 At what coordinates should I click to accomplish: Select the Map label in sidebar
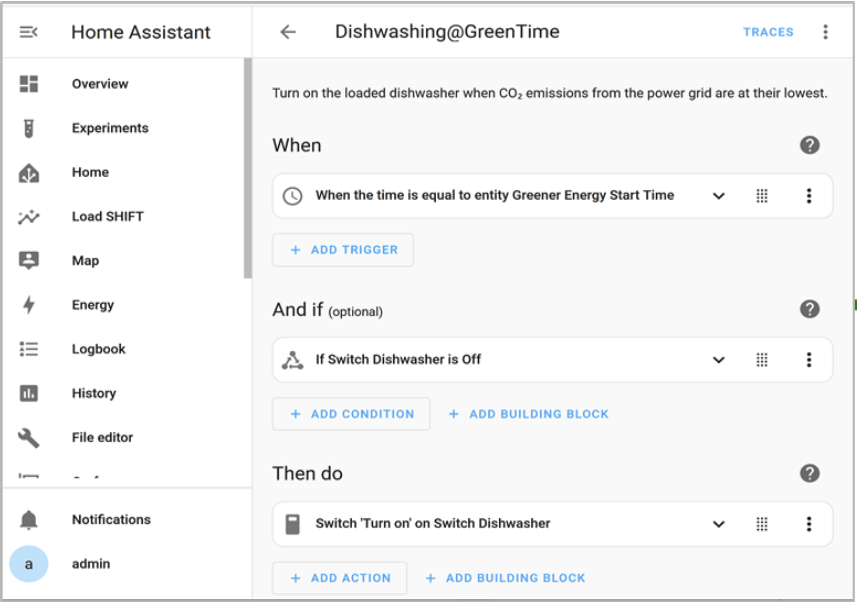point(85,261)
